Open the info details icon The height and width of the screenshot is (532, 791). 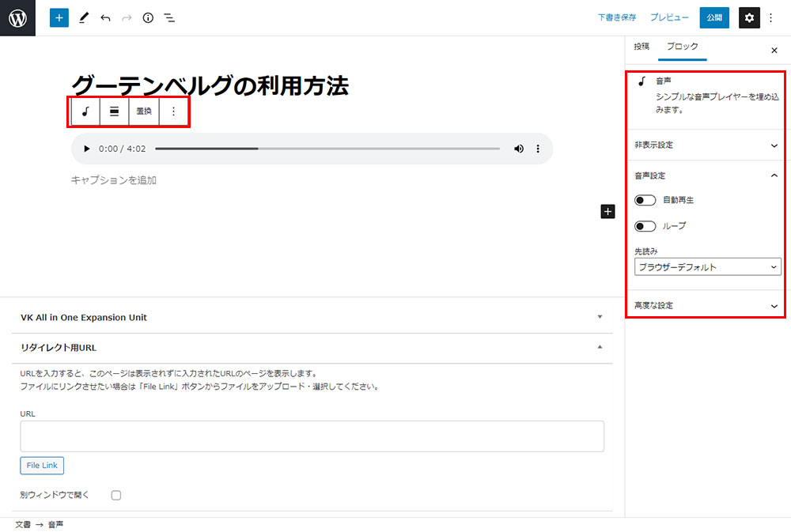148,17
